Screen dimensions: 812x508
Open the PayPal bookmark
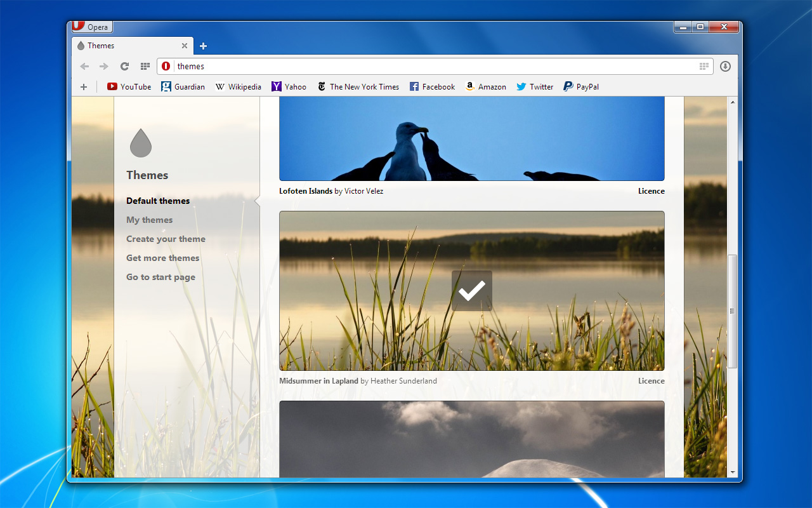(581, 87)
